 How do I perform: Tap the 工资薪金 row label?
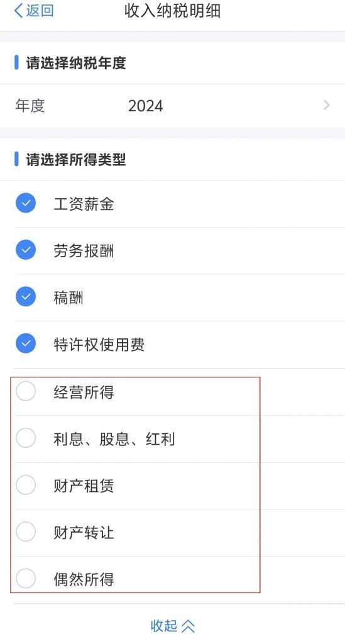pos(84,204)
